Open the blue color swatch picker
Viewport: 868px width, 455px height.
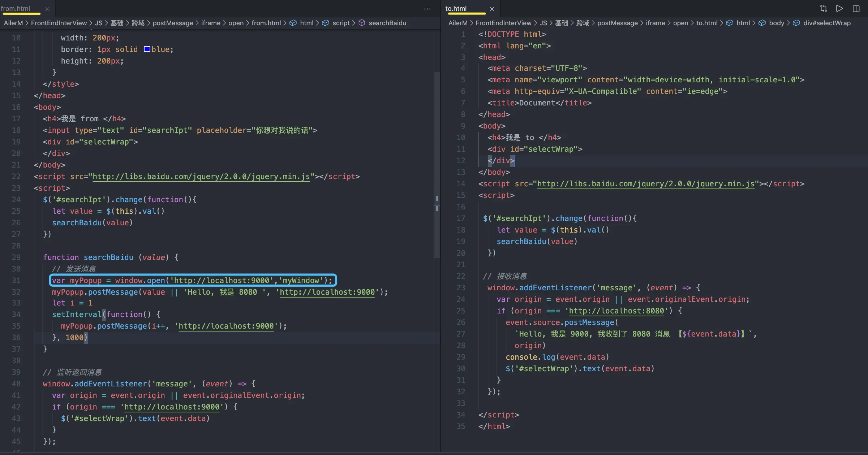[x=147, y=49]
